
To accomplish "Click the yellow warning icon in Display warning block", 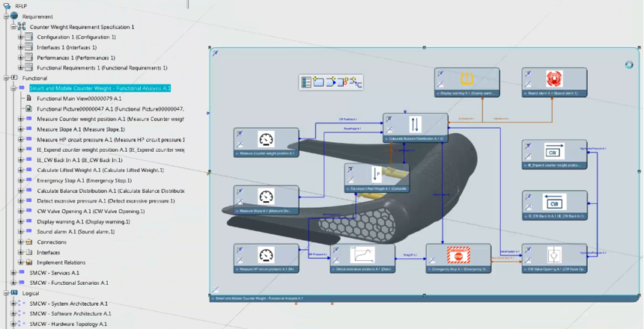I will (467, 79).
